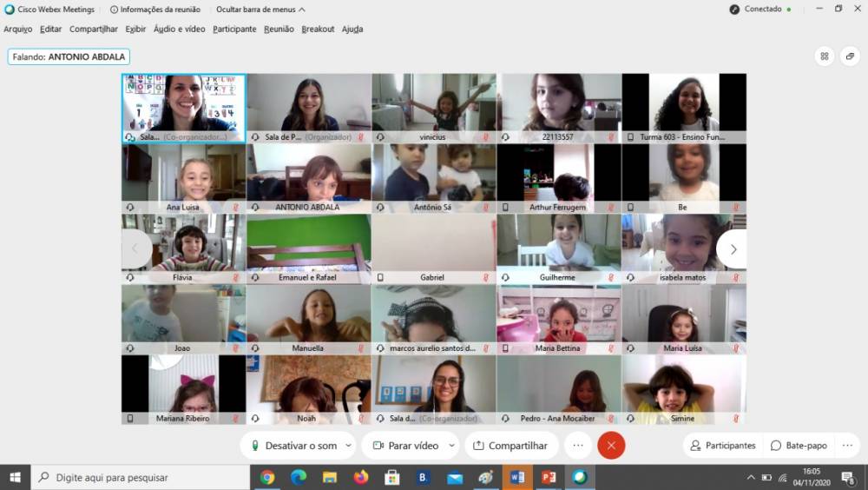
Task: Open the Breakout menu
Action: coord(318,29)
